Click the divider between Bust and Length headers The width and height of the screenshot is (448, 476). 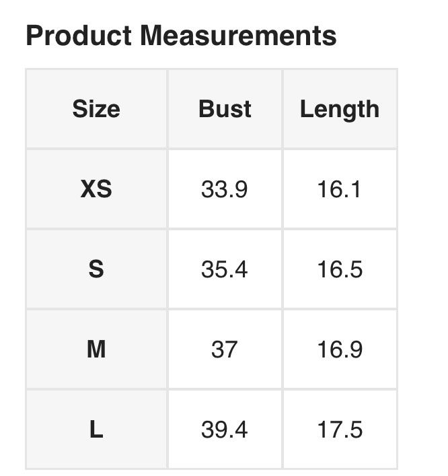point(283,109)
